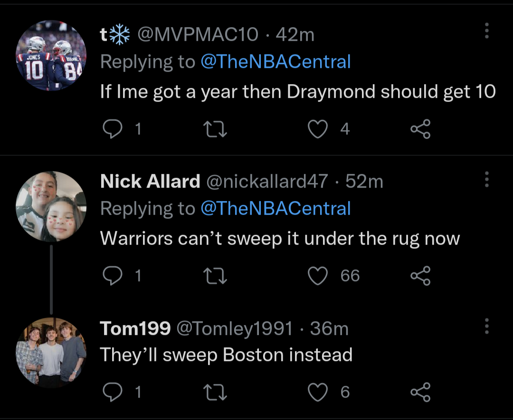
Task: Reply to Nick Allard's tweet
Action: (x=112, y=276)
